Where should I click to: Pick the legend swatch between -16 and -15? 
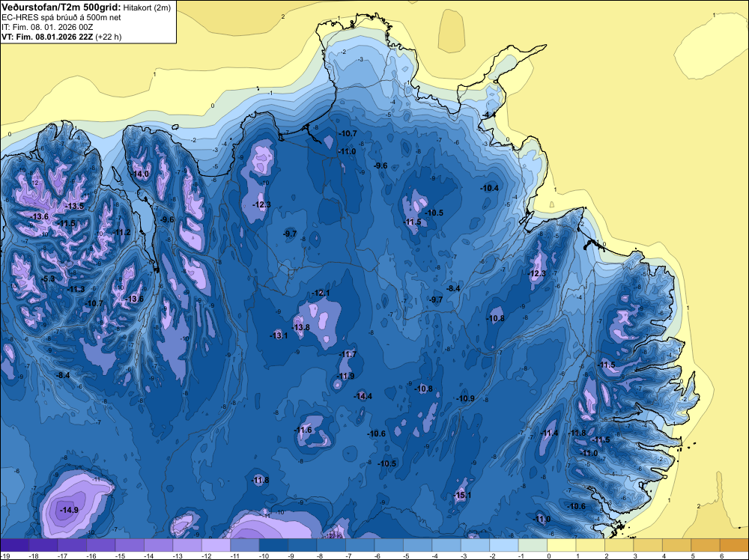pos(101,545)
